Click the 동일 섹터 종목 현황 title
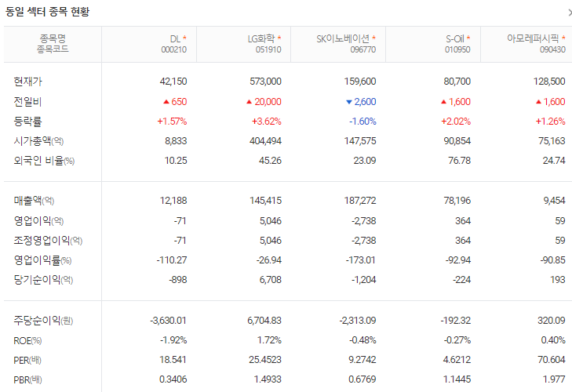This screenshot has height=392, width=572. click(47, 12)
